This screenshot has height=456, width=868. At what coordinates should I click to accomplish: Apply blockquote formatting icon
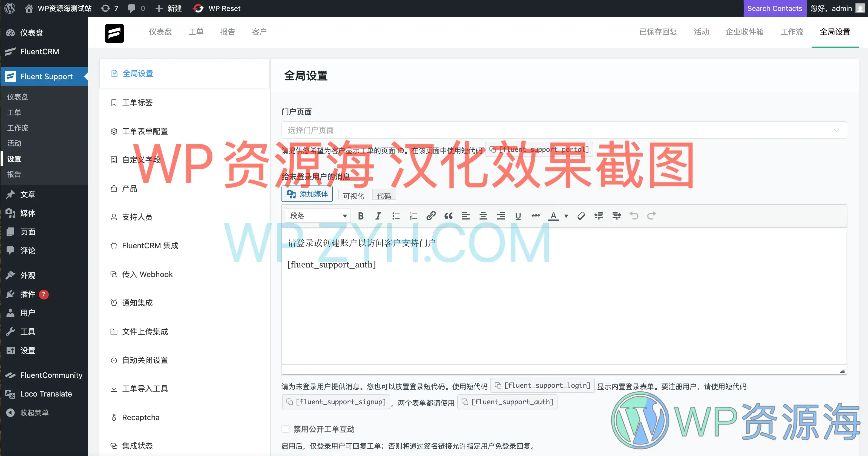(448, 216)
